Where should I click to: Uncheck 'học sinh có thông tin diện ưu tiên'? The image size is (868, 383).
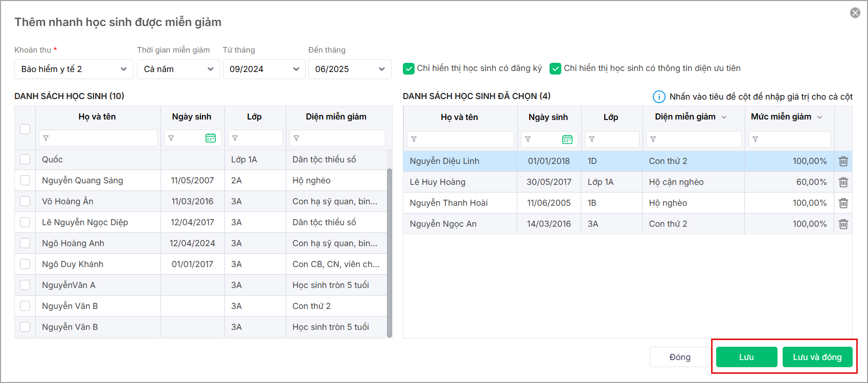555,68
